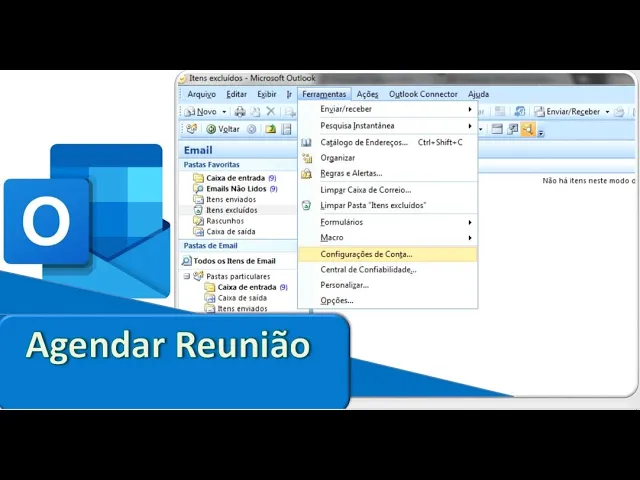
Task: Click Todos os Itens de Email
Action: [229, 261]
